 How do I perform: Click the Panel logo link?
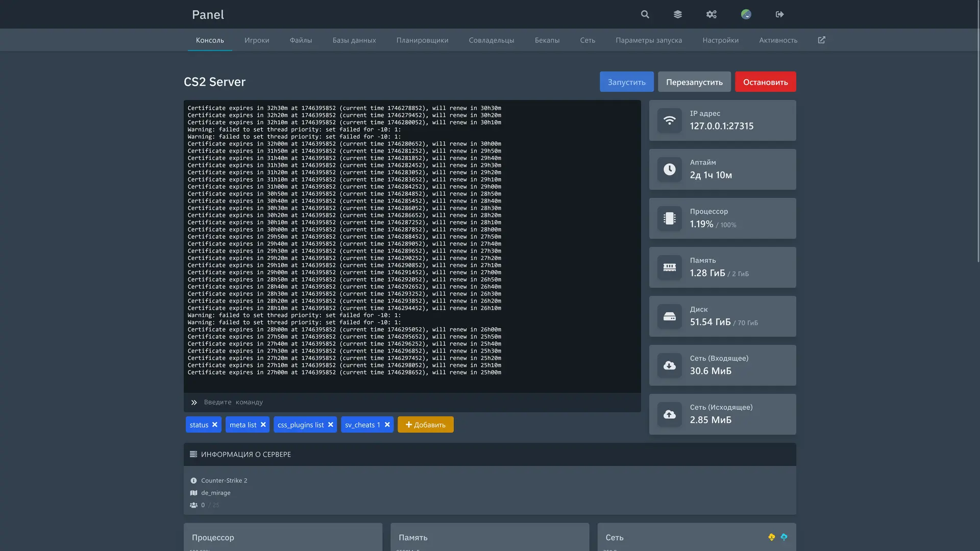pyautogui.click(x=208, y=14)
